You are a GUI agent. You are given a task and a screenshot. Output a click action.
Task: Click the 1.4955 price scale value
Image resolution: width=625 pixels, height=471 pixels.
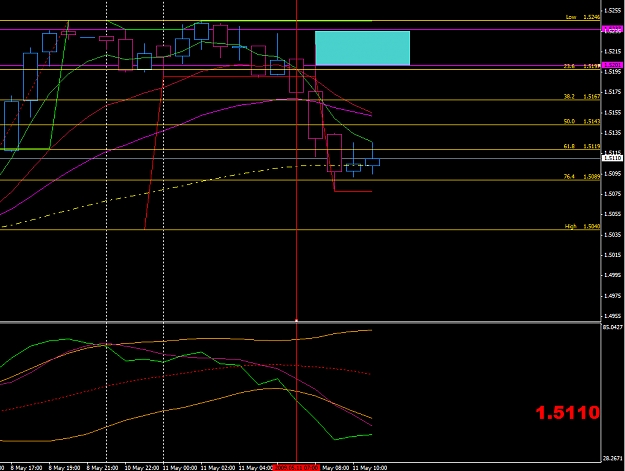click(x=613, y=316)
